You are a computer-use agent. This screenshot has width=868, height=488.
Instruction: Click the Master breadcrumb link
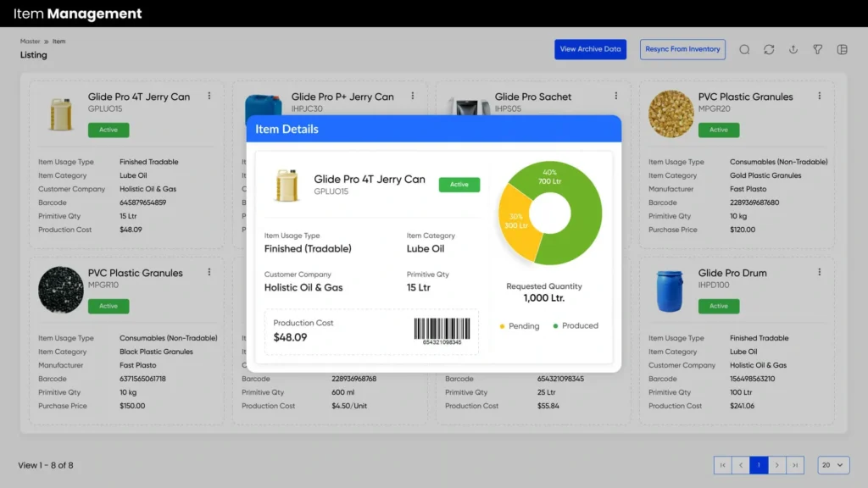point(30,41)
